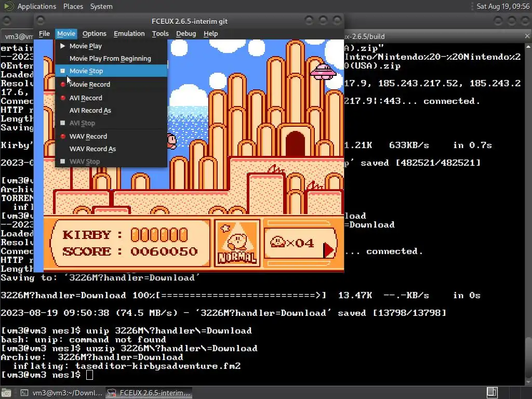Click Movie Stop entry
This screenshot has height=399, width=532.
[x=111, y=71]
